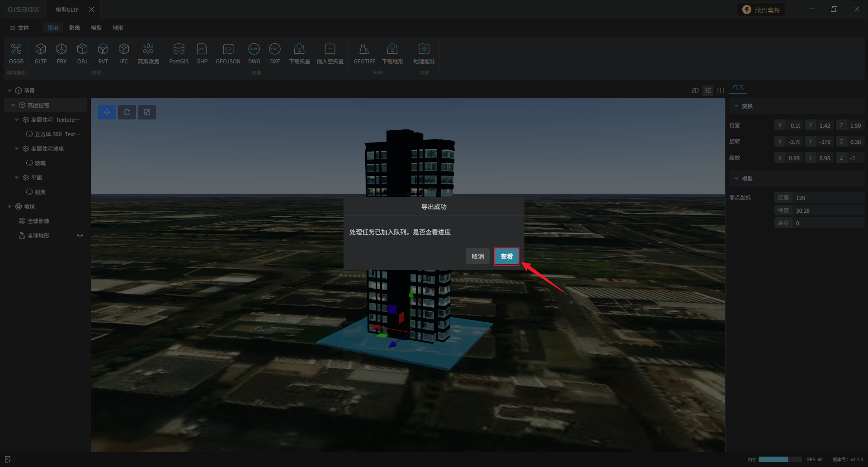Viewport: 868px width, 467px height.
Task: Collapse the 地球 tree node
Action: [x=9, y=207]
